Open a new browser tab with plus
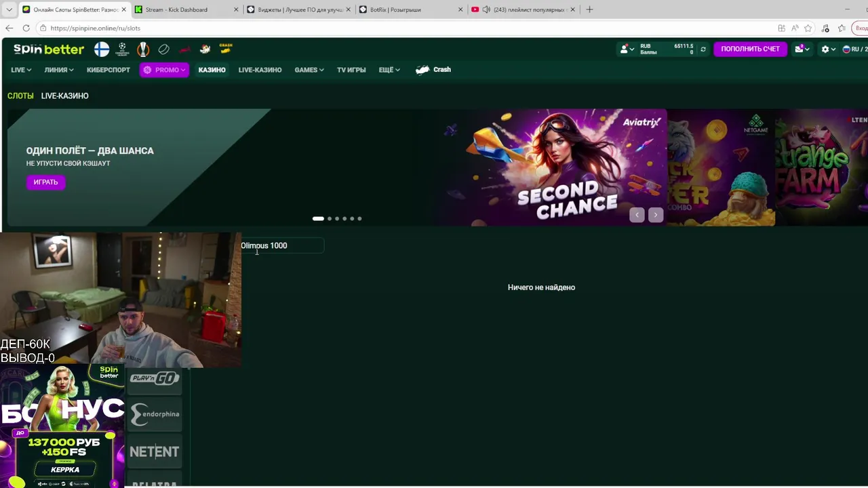 coord(589,9)
